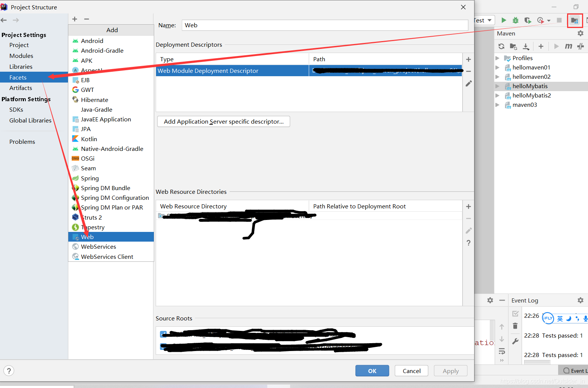Expand helloMybatis project node
588x388 pixels.
[497, 86]
